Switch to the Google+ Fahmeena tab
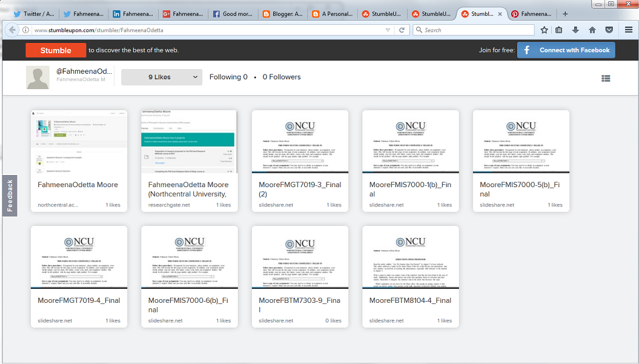This screenshot has width=639, height=364. coord(183,14)
